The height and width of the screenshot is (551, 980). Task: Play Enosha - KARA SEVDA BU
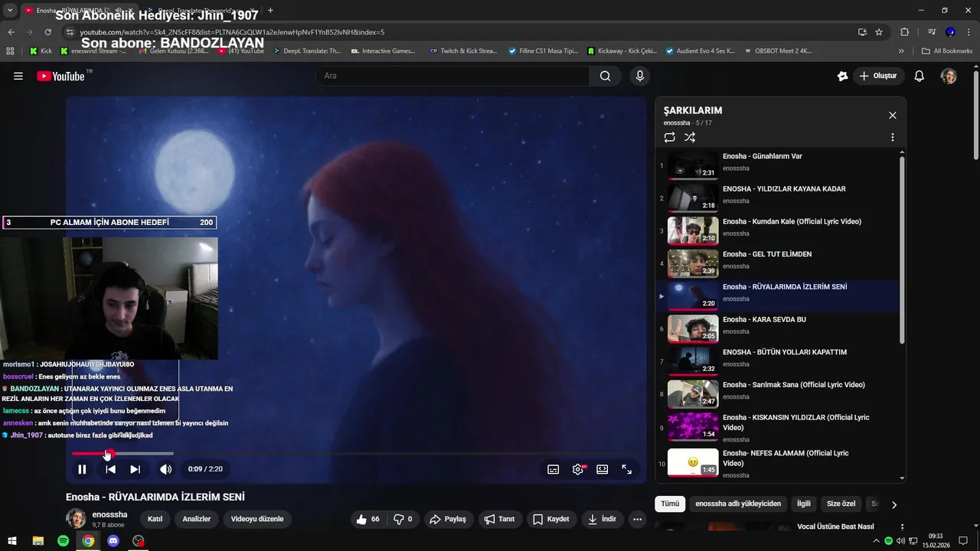pyautogui.click(x=777, y=328)
